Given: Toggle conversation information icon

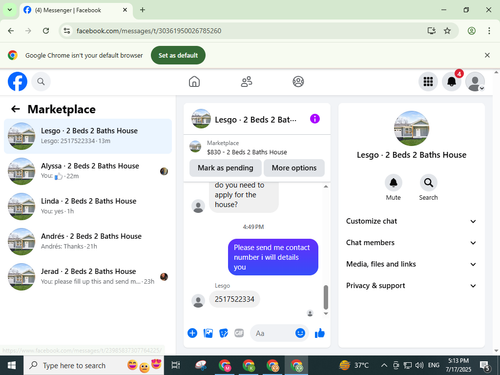Looking at the screenshot, I should tap(315, 119).
